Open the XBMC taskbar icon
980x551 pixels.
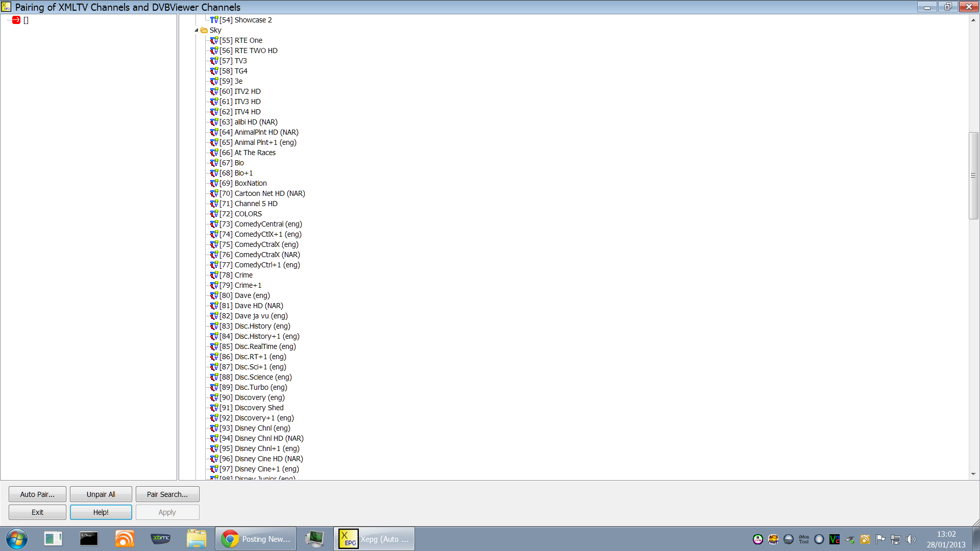pos(160,539)
